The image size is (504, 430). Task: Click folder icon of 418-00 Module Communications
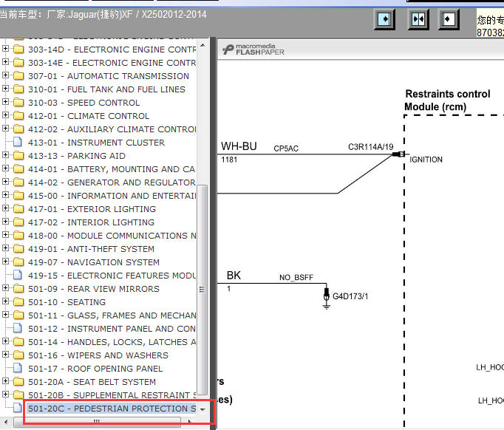18,235
